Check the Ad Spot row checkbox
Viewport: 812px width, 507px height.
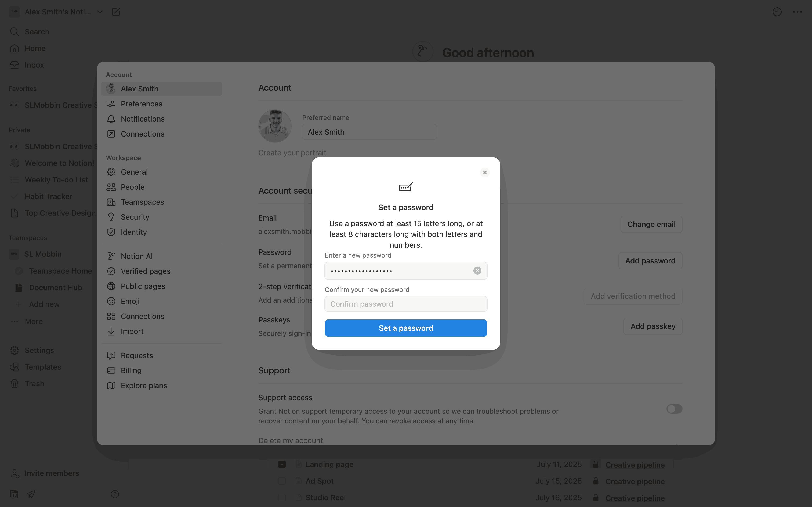tap(282, 481)
